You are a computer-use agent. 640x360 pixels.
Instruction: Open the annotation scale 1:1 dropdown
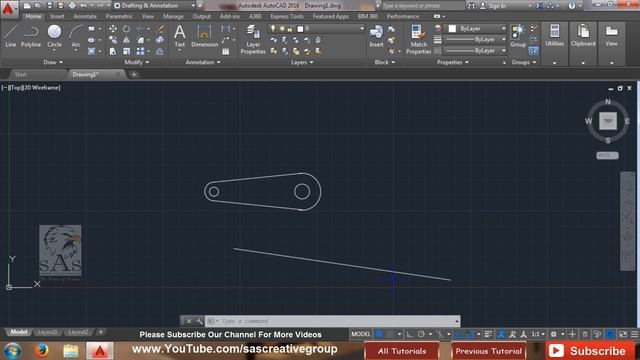(x=538, y=334)
